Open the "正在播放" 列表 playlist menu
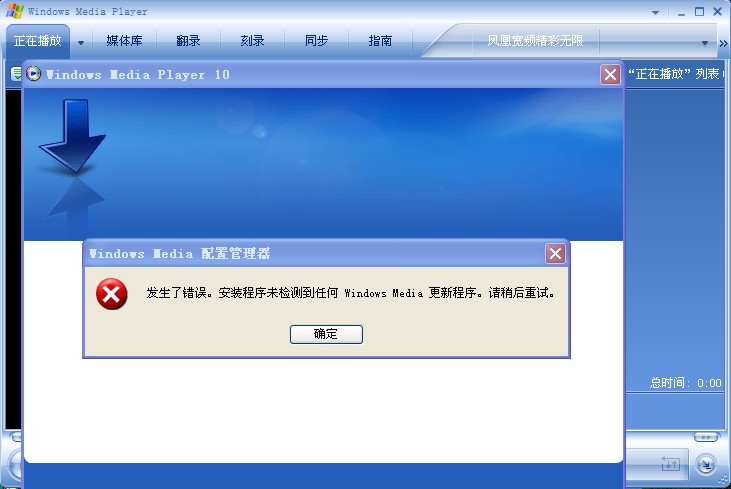 pos(676,74)
